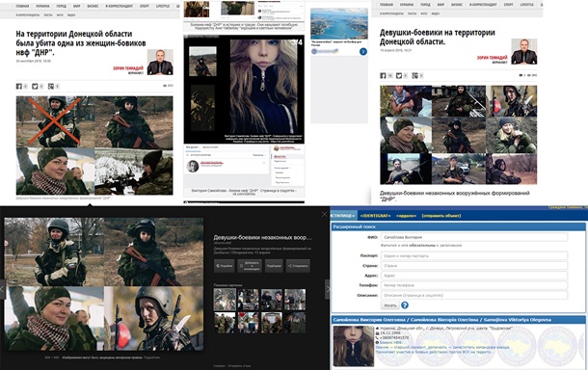Show the previous image in the dark viewer
This screenshot has height=370, width=588.
[x=3, y=289]
